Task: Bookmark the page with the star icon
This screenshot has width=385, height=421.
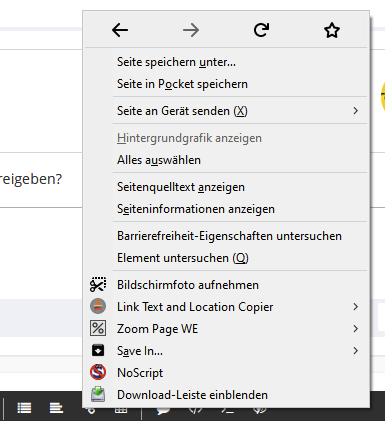Action: pos(332,30)
